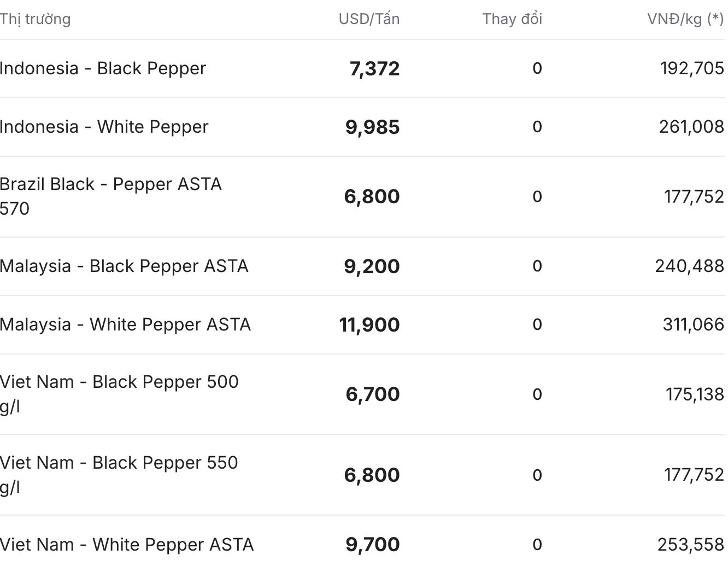728x567 pixels.
Task: Click the Thị trường column header
Action: (x=35, y=19)
